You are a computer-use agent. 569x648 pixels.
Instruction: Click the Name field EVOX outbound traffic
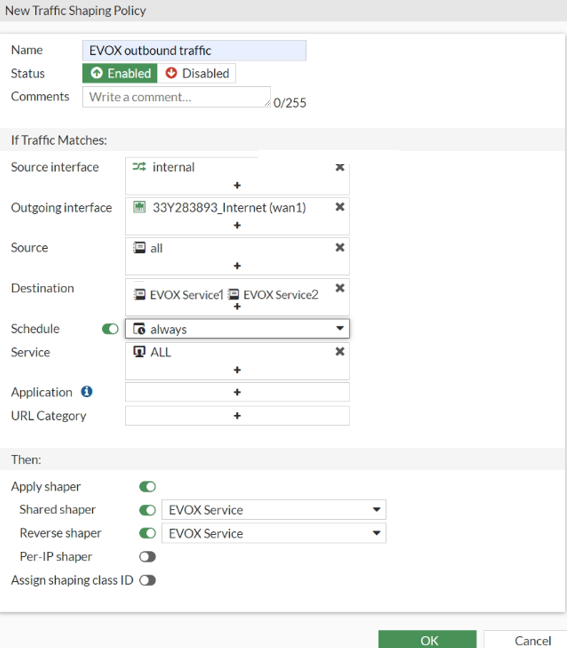(194, 51)
